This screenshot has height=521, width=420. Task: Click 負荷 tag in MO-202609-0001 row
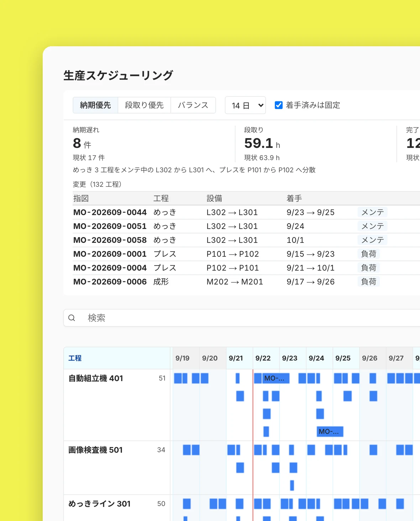369,254
